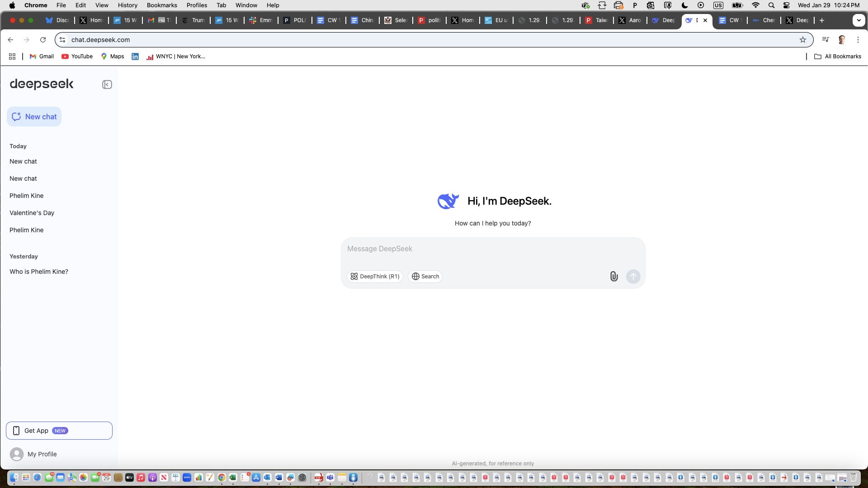Switch to the POLI browser tab
The height and width of the screenshot is (488, 868).
295,20
